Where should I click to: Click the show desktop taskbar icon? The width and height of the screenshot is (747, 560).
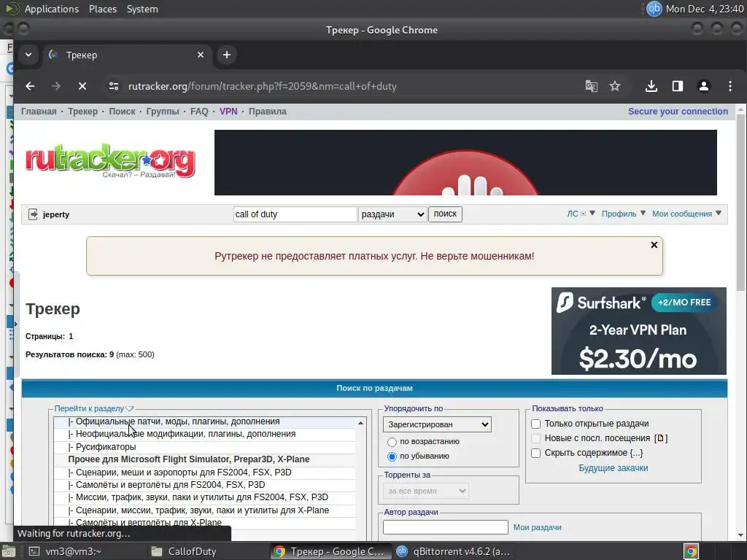(8, 551)
